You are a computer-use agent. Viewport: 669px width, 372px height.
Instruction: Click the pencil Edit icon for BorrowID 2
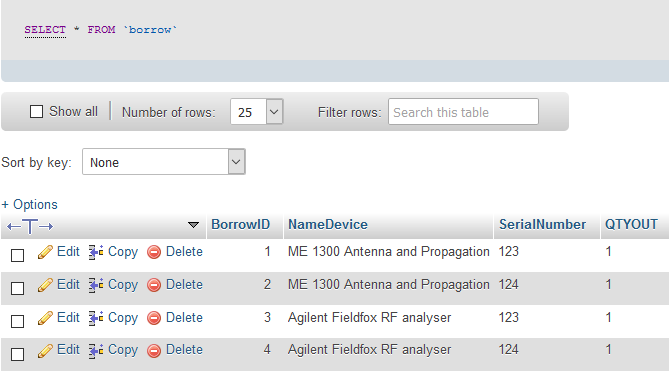click(x=45, y=285)
